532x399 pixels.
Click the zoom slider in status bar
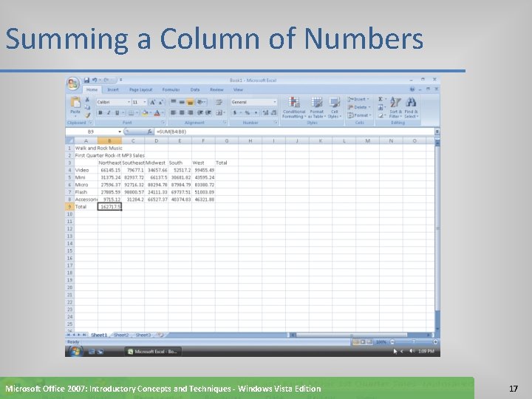click(x=413, y=342)
